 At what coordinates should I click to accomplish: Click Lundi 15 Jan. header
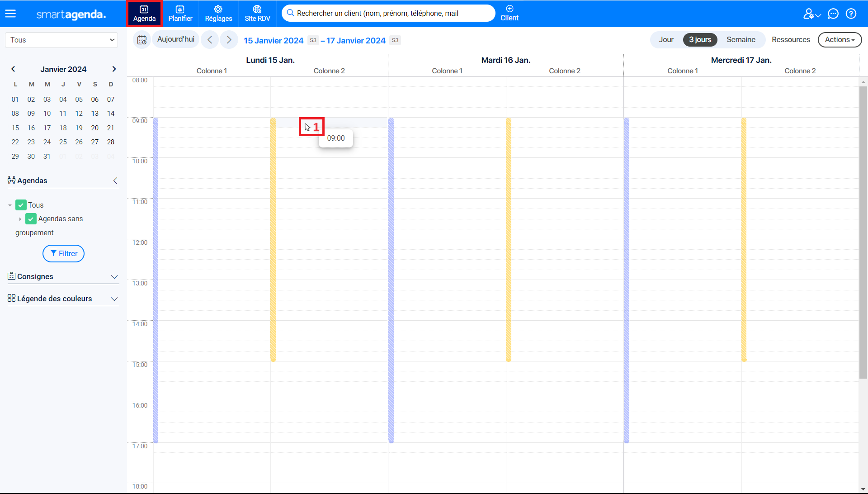point(270,60)
